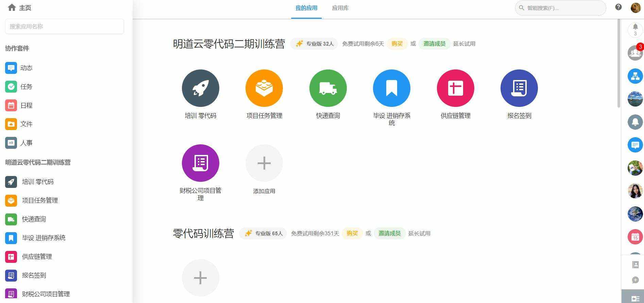This screenshot has width=644, height=303.
Task: Switch to the 应用库 tab
Action: pos(340,8)
